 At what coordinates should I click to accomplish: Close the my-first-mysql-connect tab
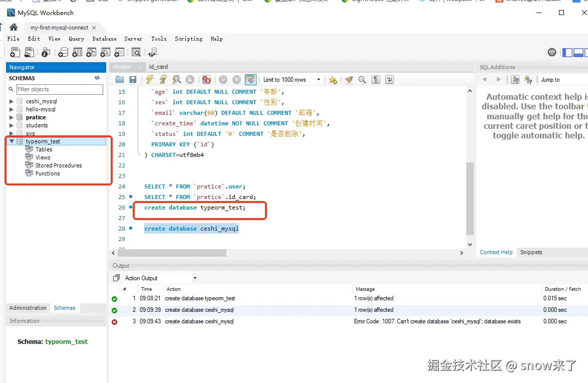(94, 28)
